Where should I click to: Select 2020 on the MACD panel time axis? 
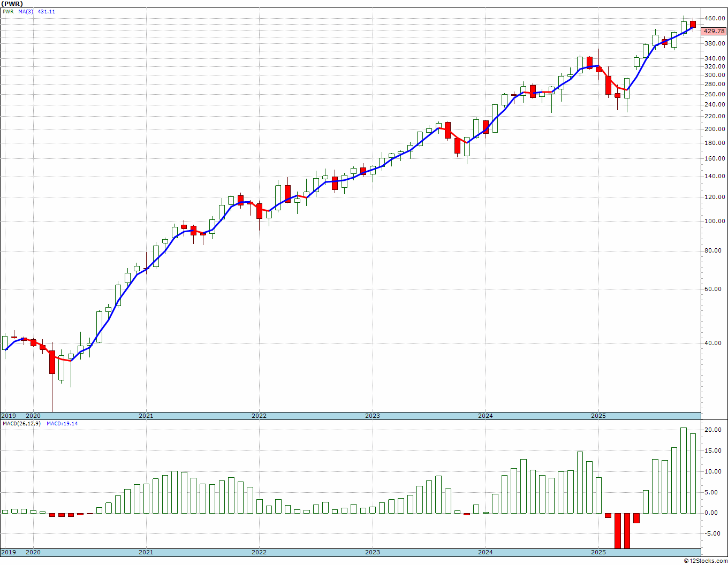point(33,552)
